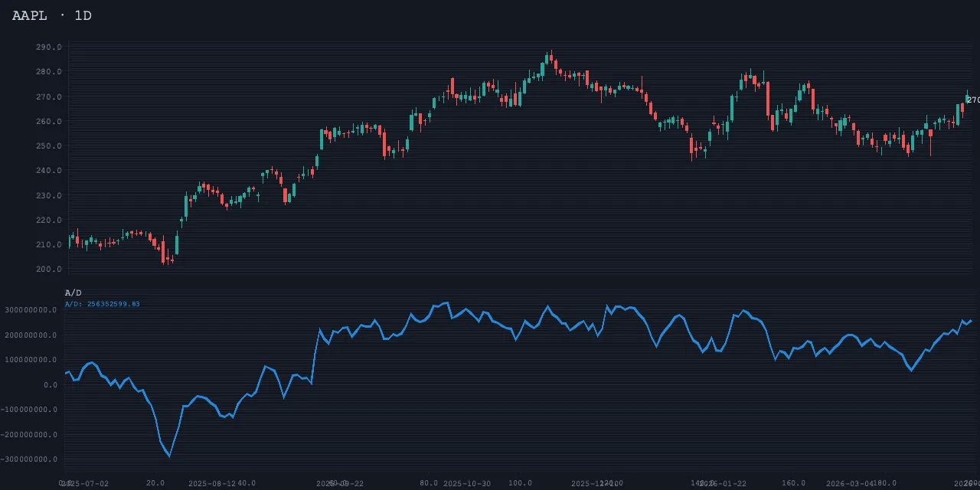Click the 290.0 price axis label
The width and height of the screenshot is (980, 490).
[x=48, y=47]
